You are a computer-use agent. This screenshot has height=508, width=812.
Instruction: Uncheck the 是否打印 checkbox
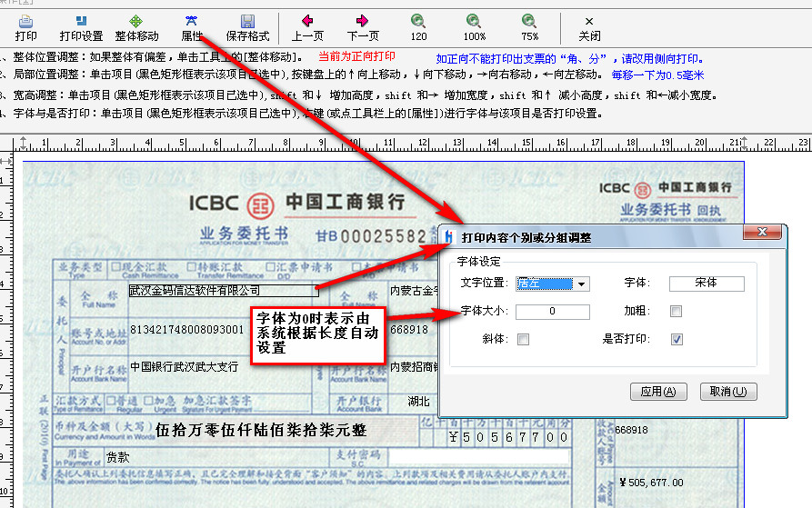677,339
